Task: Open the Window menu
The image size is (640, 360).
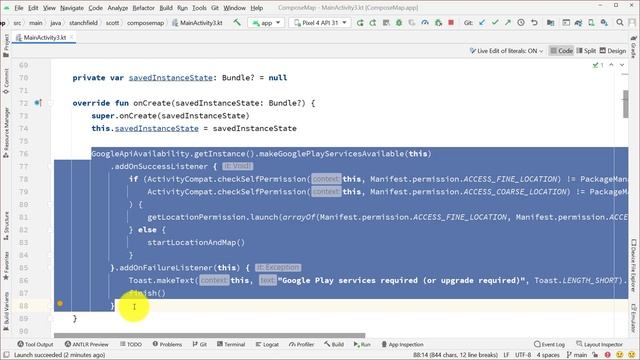Action: pos(234,8)
